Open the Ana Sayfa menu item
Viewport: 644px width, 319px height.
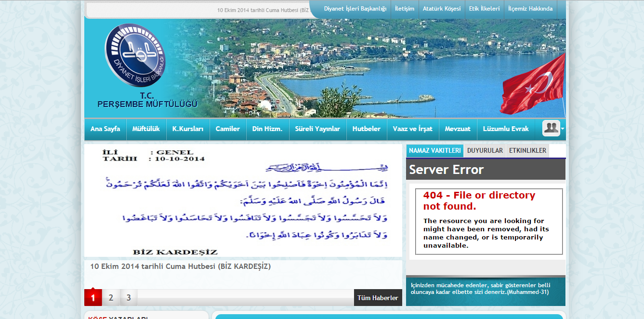pos(105,129)
